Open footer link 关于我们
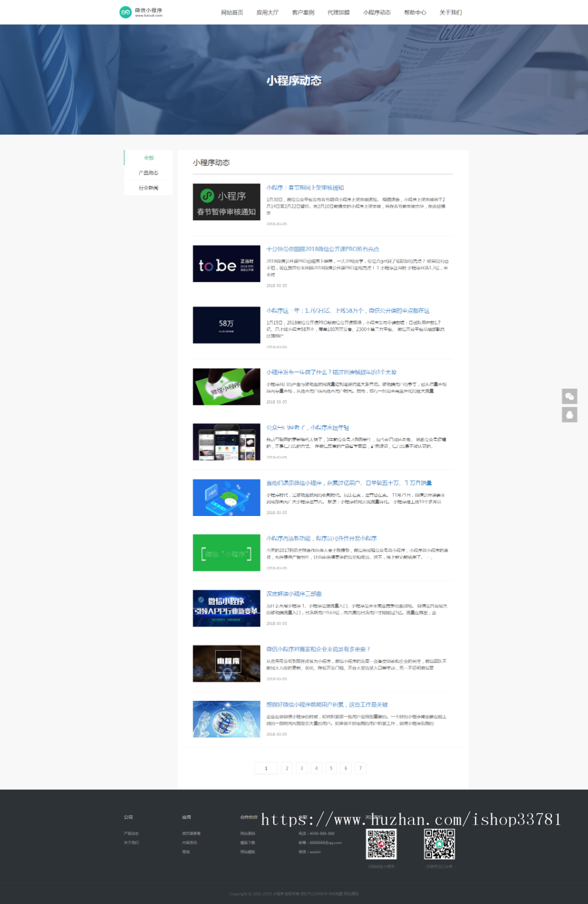This screenshot has width=588, height=904. 131,843
